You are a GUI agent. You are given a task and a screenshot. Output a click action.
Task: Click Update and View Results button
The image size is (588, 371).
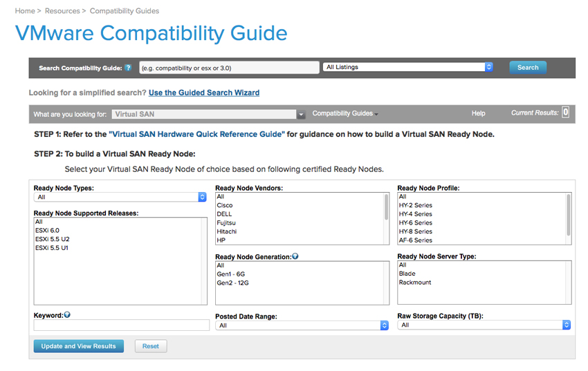pos(78,346)
